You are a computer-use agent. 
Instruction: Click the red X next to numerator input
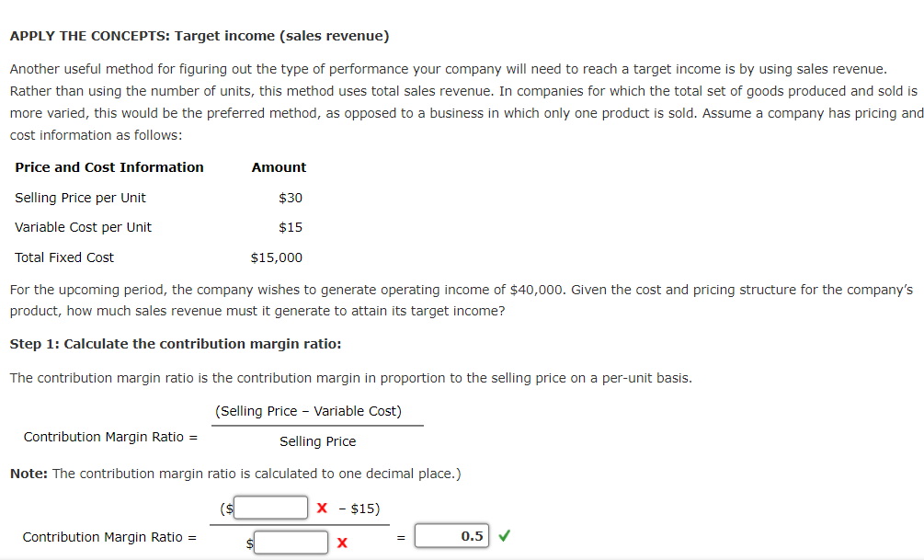322,509
